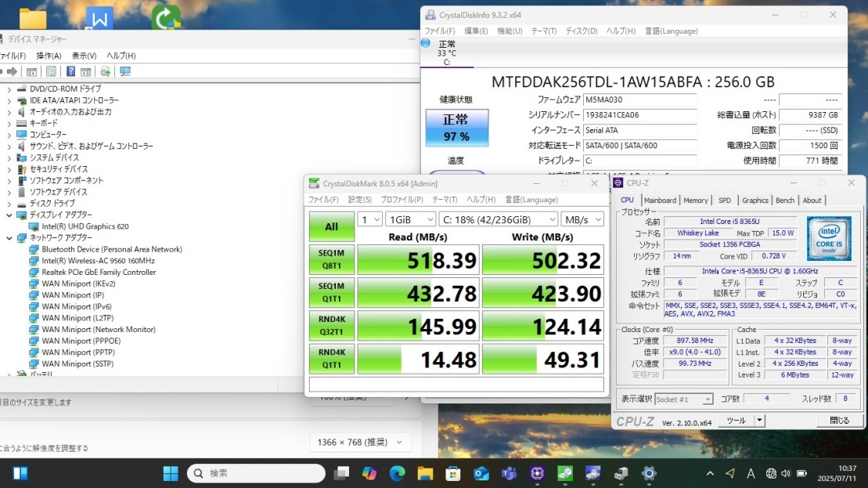Viewport: 868px width, 488px height.
Task: Switch to the Mainboard tab in CPU-Z
Action: (660, 201)
